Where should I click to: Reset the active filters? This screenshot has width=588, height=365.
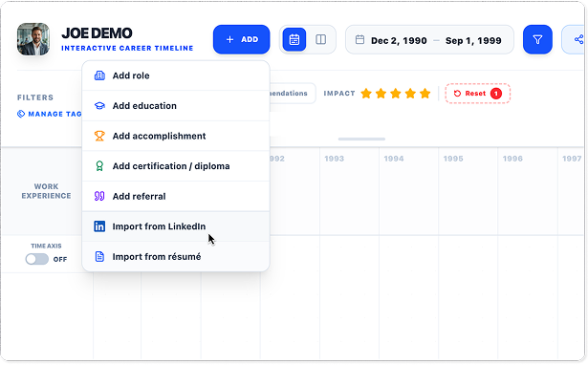(x=477, y=94)
